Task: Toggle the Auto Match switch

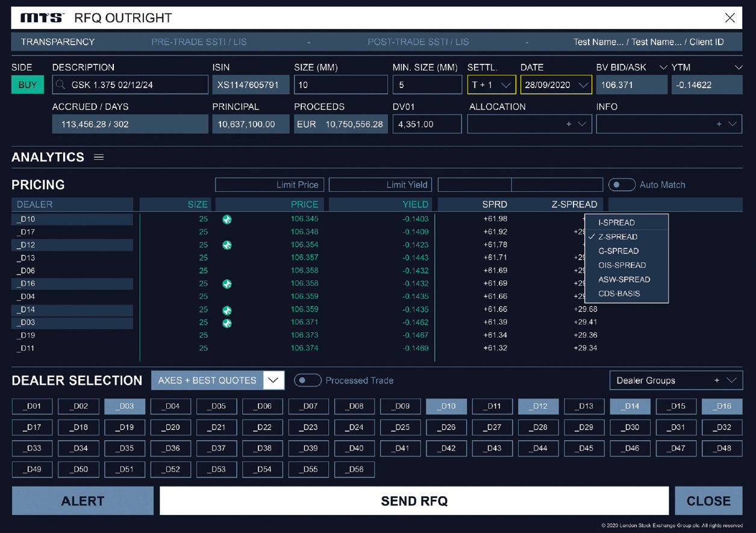Action: (622, 184)
